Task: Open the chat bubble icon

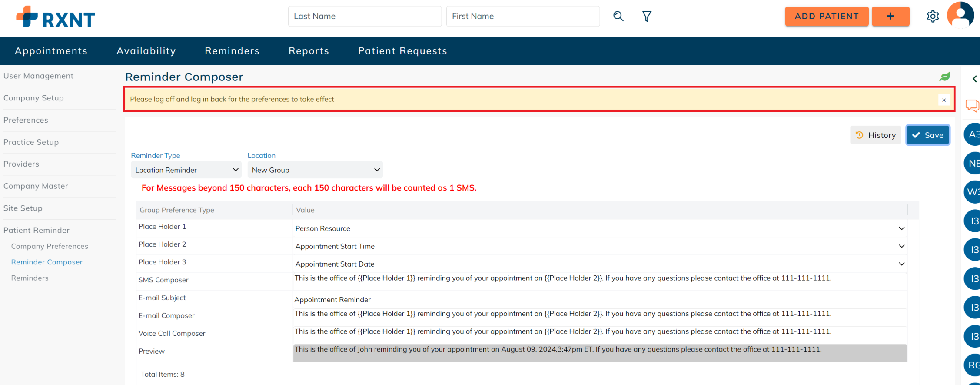Action: 972,106
